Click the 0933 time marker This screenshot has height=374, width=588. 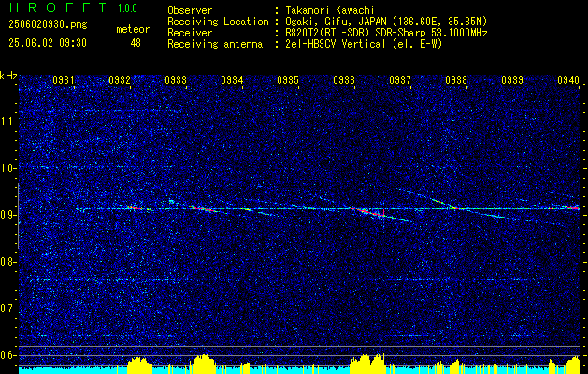point(176,79)
